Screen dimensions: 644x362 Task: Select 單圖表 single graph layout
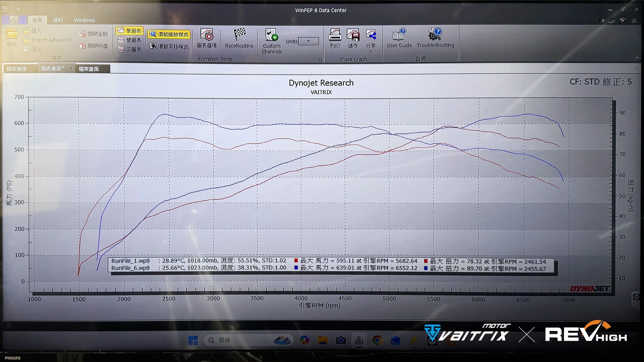click(x=130, y=30)
